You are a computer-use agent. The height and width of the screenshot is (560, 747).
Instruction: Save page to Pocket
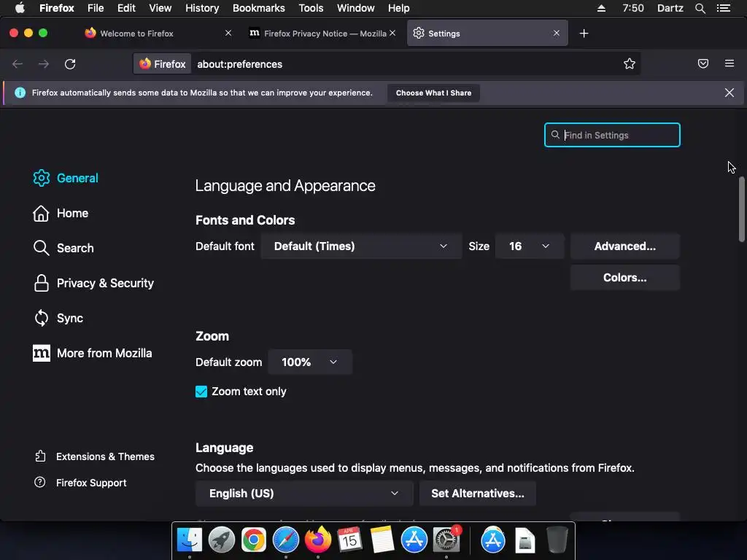coord(703,64)
